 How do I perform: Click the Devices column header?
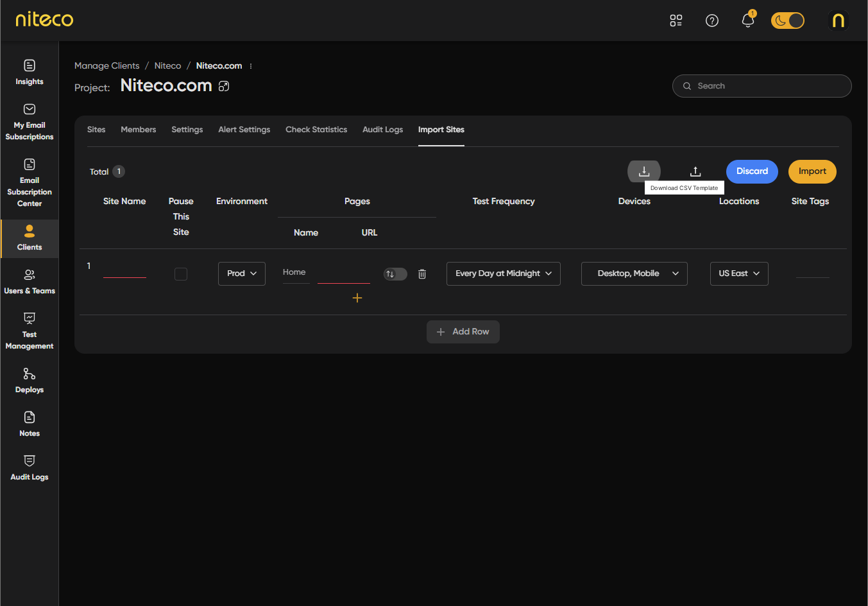pyautogui.click(x=634, y=202)
